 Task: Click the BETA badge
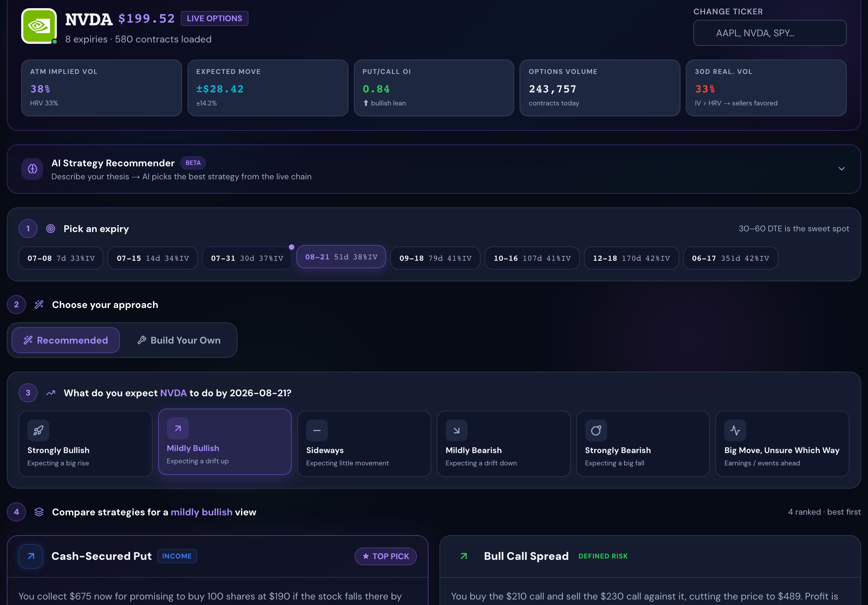pyautogui.click(x=193, y=163)
